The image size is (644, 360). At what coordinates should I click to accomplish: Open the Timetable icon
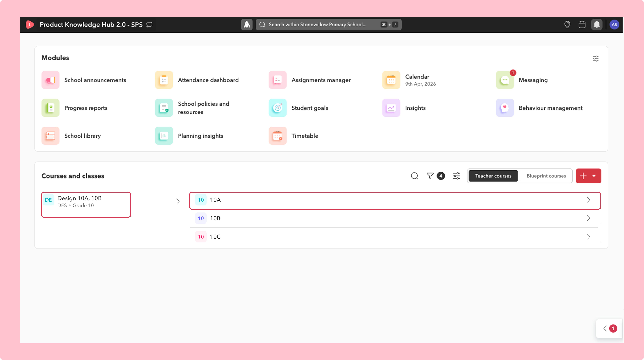click(x=277, y=136)
